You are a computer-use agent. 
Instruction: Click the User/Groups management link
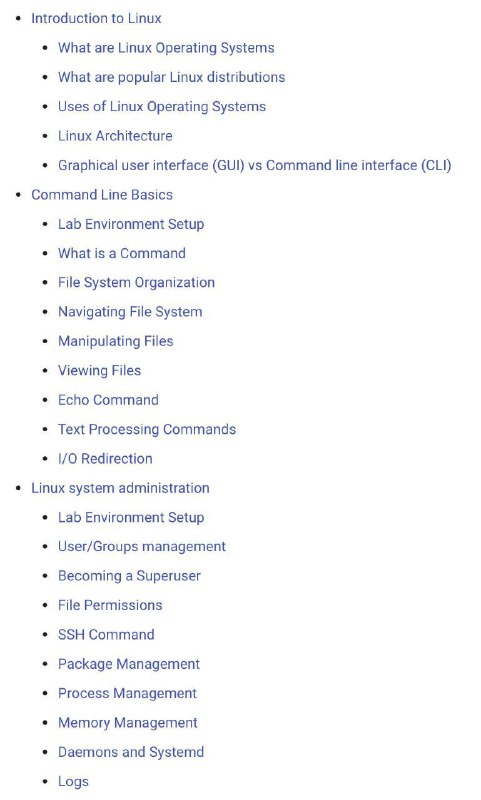[x=142, y=546]
